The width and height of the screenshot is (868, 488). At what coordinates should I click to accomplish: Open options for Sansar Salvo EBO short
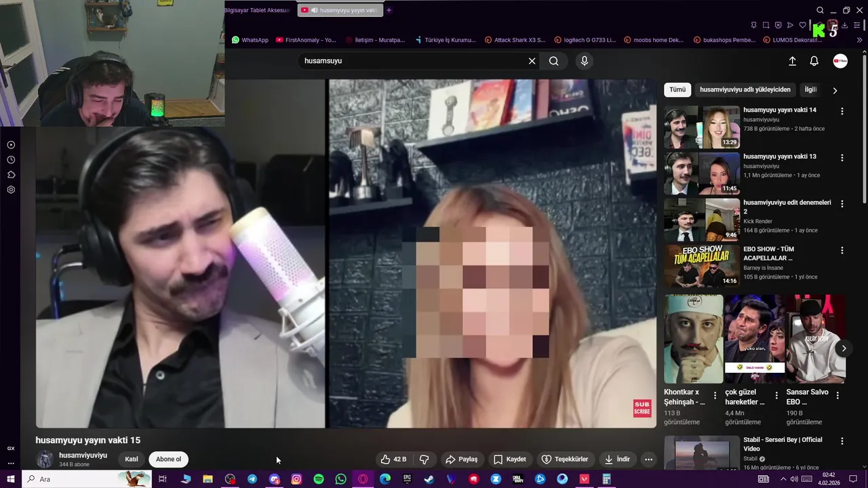(x=837, y=395)
